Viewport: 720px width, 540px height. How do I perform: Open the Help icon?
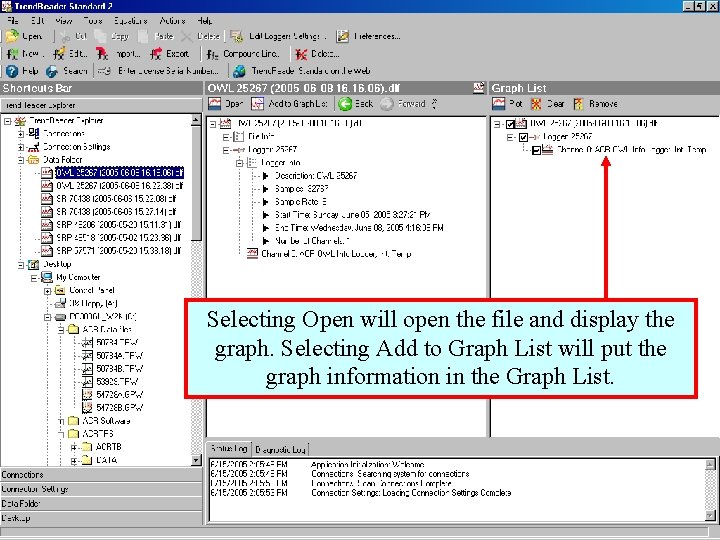[12, 71]
